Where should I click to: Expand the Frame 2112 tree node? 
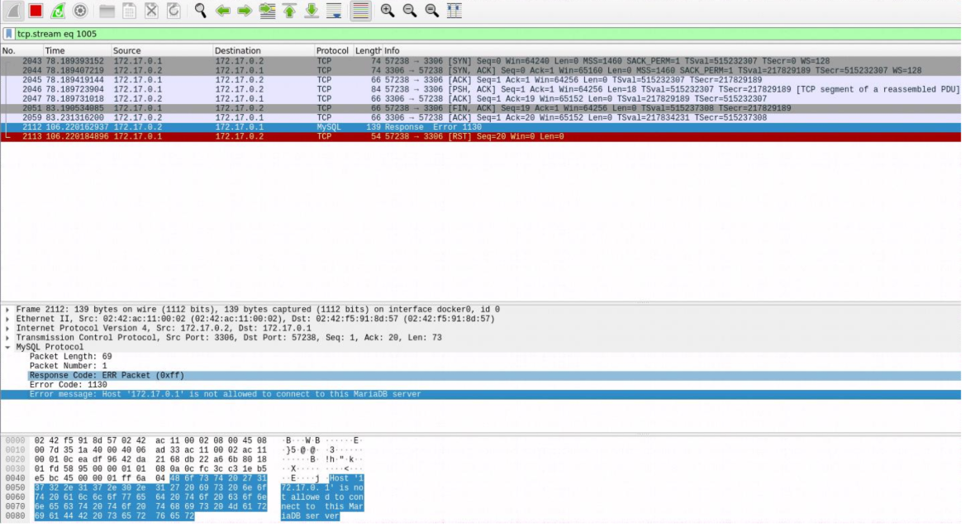click(8, 310)
